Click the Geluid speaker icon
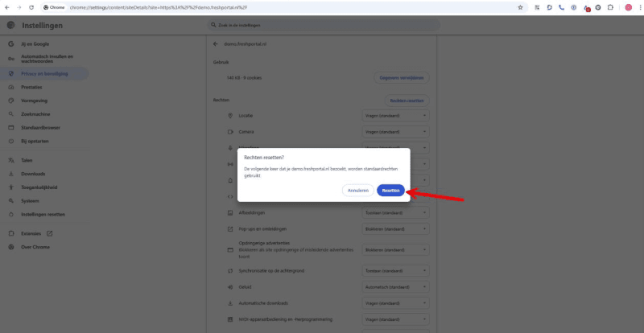 point(230,287)
